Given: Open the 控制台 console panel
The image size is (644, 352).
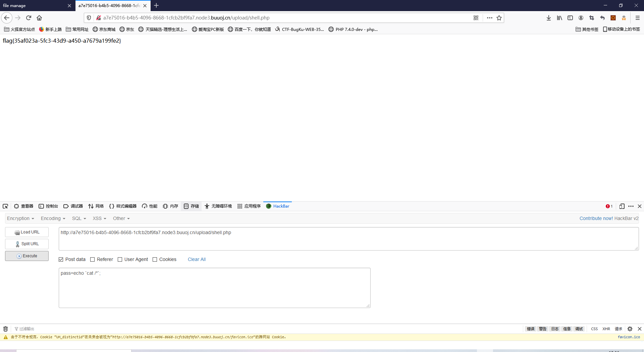Looking at the screenshot, I should click(48, 206).
